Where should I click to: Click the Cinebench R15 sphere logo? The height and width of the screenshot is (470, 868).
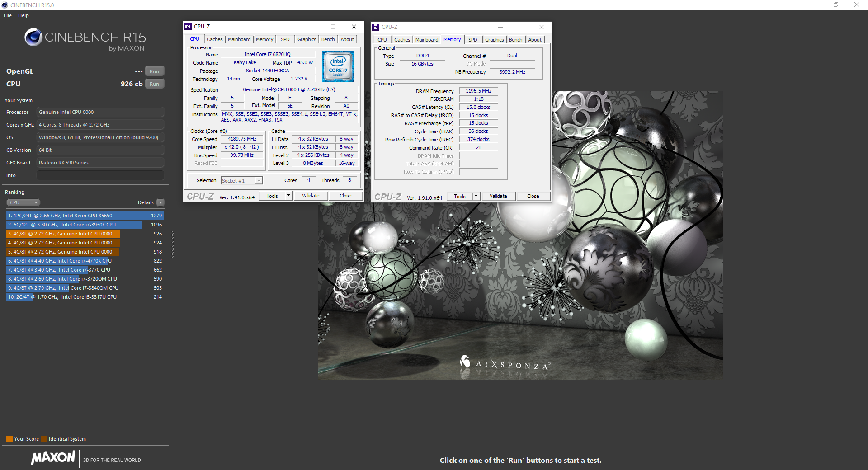pos(33,37)
